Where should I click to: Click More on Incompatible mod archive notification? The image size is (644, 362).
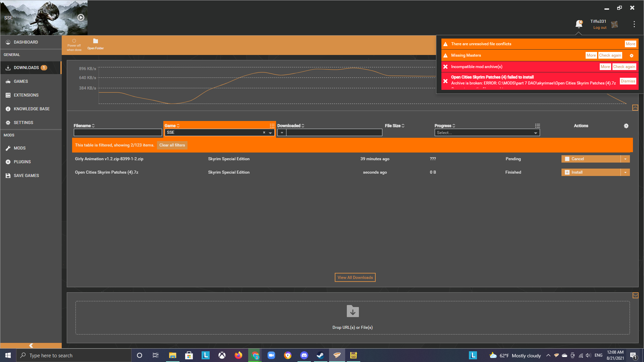pos(605,67)
